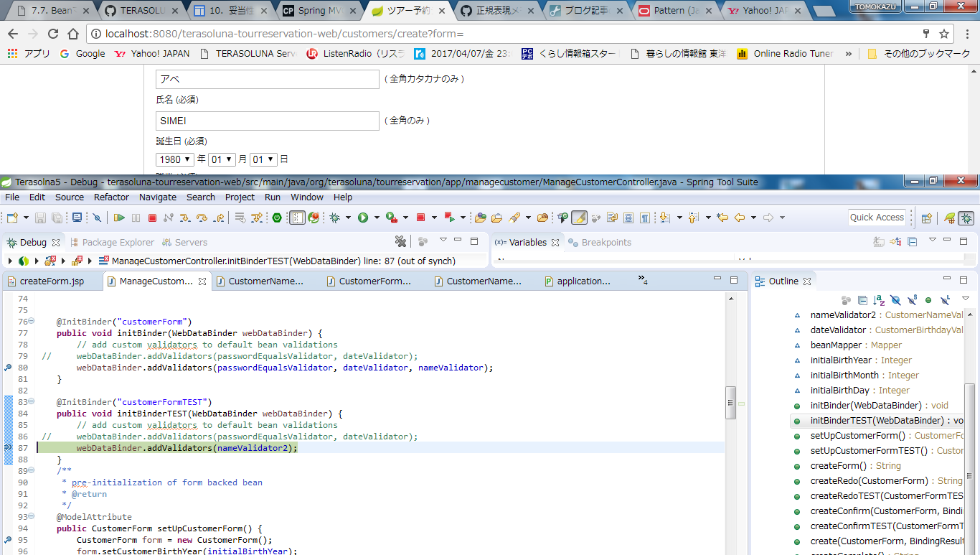Image resolution: width=980 pixels, height=555 pixels.
Task: Open the Debug launch dropdown arrow
Action: point(348,218)
